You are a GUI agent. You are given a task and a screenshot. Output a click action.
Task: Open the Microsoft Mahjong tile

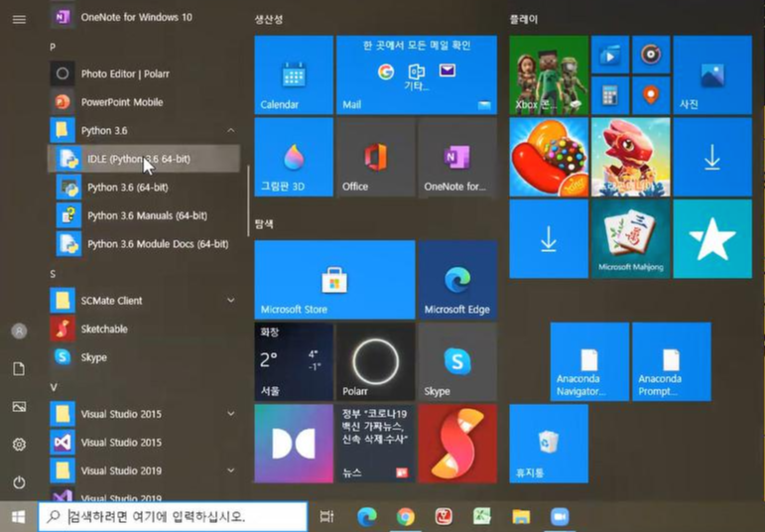(631, 239)
